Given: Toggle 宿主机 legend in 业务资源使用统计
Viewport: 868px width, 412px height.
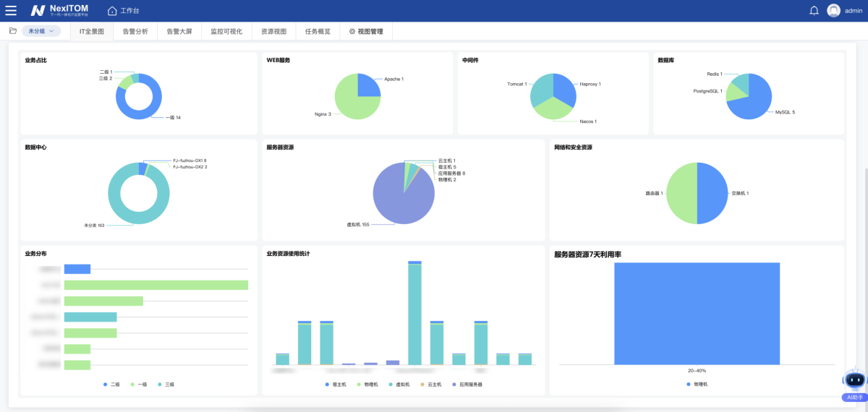Looking at the screenshot, I should click(x=336, y=385).
